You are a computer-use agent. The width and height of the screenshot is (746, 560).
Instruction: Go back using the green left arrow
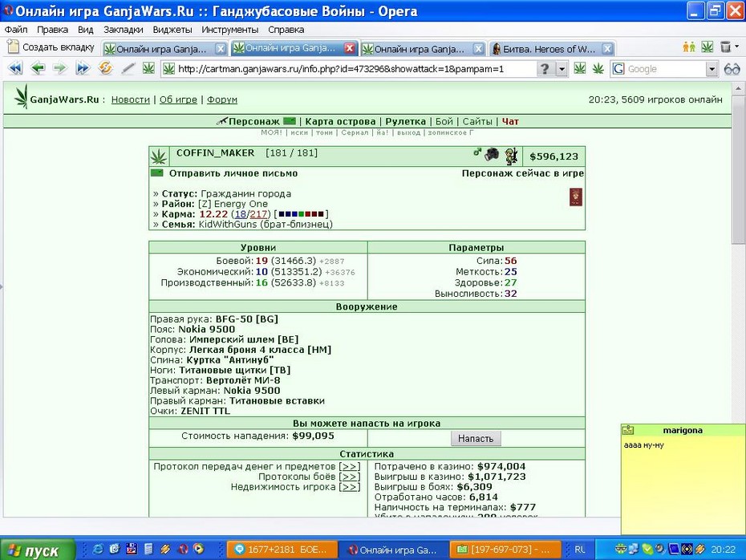pyautogui.click(x=38, y=68)
